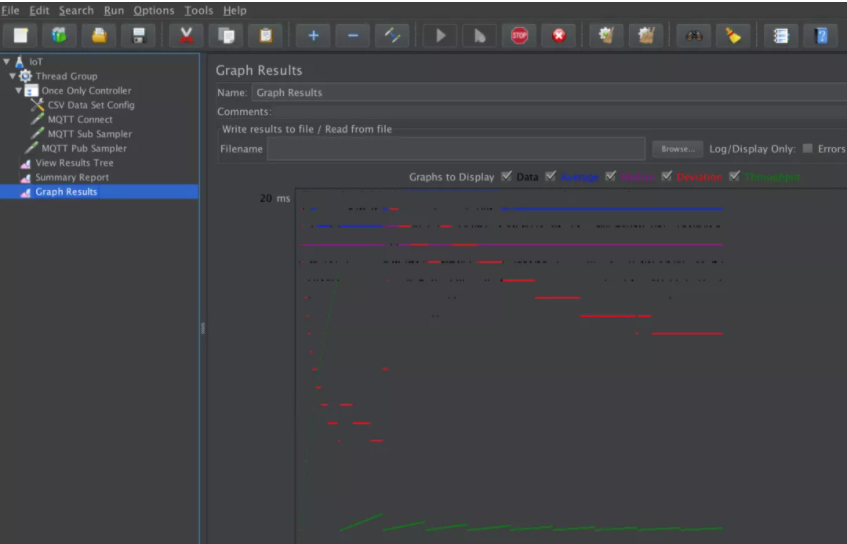Click the Reset search brush icon
The image size is (847, 544).
(x=733, y=36)
